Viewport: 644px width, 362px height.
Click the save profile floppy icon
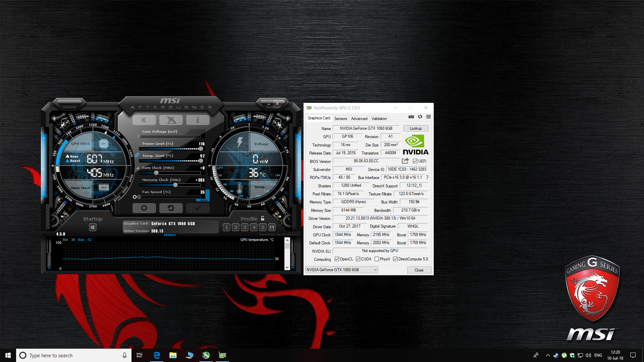pyautogui.click(x=272, y=227)
